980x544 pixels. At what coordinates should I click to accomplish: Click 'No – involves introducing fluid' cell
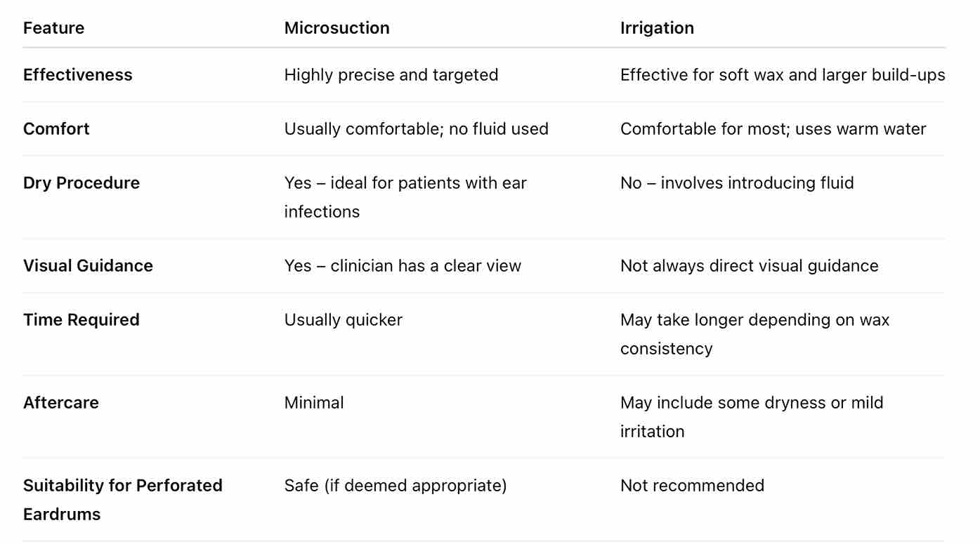click(737, 183)
